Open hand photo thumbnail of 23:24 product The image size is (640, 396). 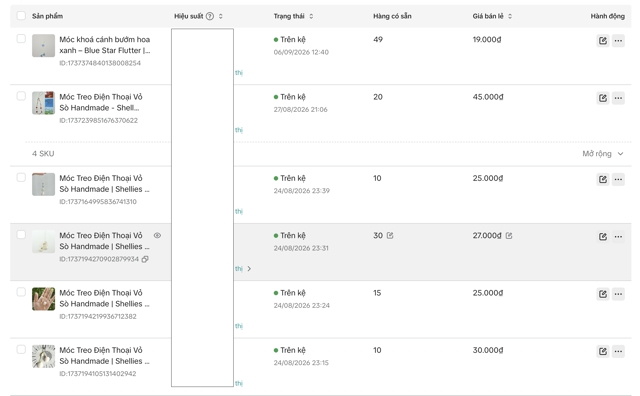(x=43, y=299)
